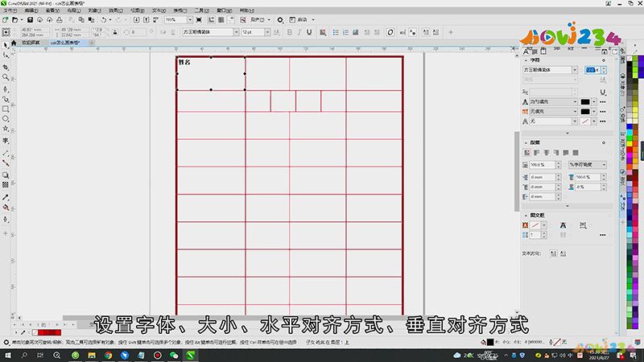The image size is (644, 362).
Task: Click the full-screen preview icon
Action: 199,19
